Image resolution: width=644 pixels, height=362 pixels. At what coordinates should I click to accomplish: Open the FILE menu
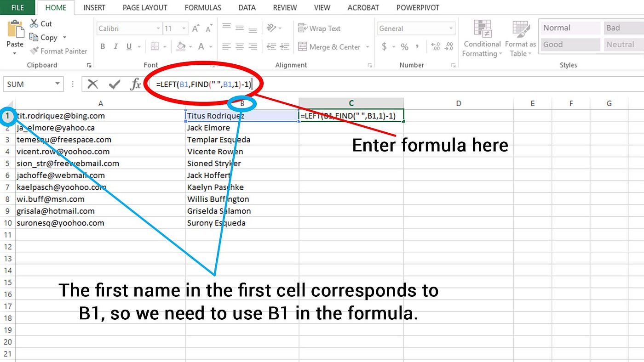[17, 7]
